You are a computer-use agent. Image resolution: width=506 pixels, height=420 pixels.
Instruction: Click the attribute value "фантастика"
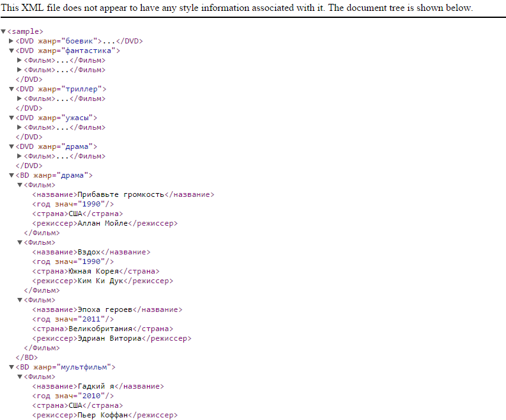pyautogui.click(x=88, y=51)
